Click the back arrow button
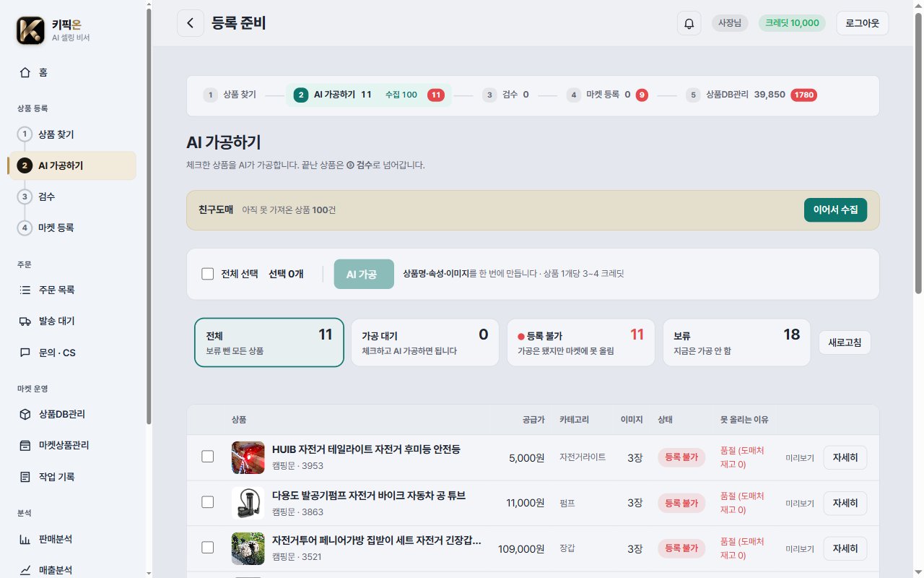Viewport: 924px width, 578px height. tap(191, 23)
